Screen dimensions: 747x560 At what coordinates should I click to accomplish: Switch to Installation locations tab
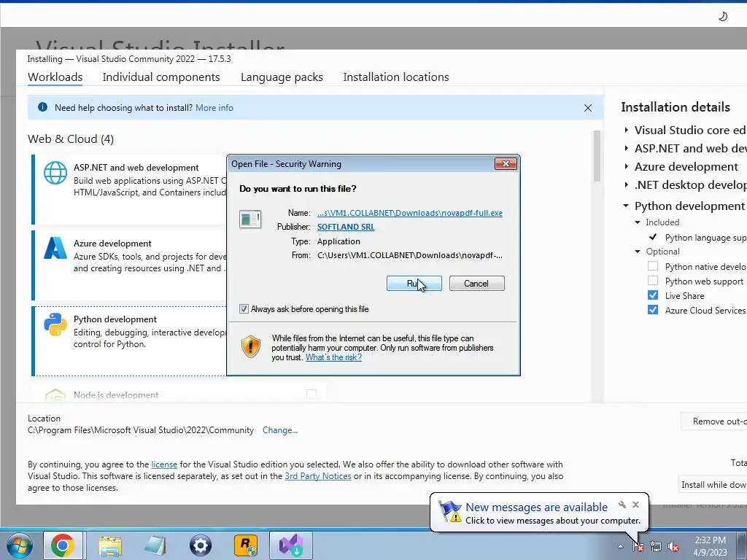[x=396, y=77]
